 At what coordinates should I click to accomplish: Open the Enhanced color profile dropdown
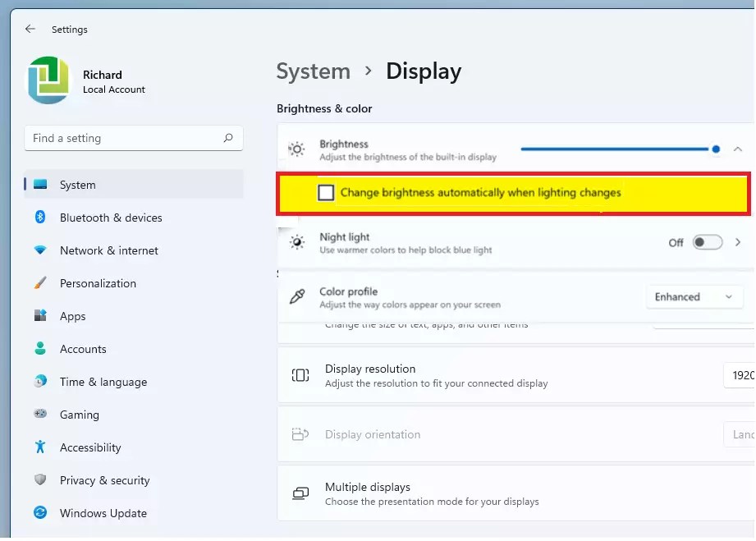(x=694, y=297)
